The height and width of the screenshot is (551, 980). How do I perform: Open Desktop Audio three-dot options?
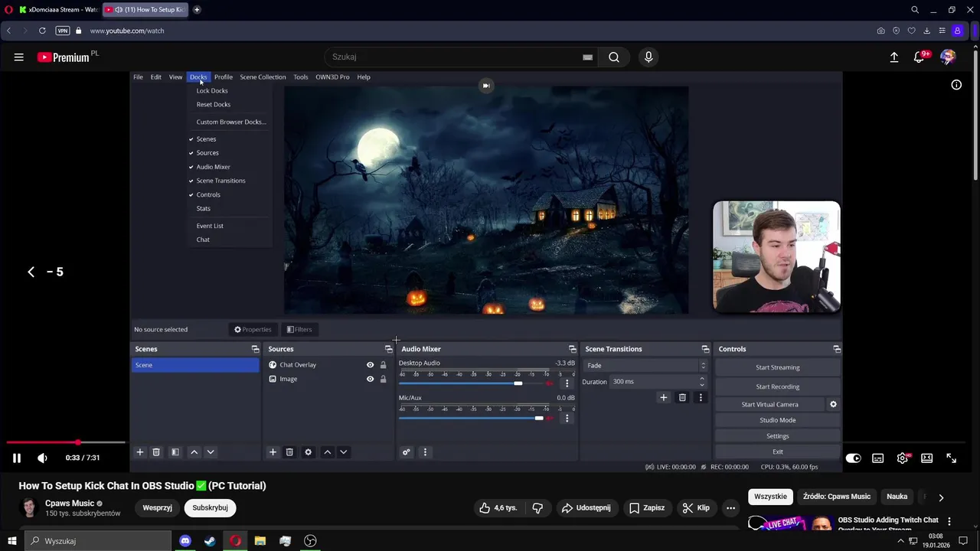[x=567, y=383]
